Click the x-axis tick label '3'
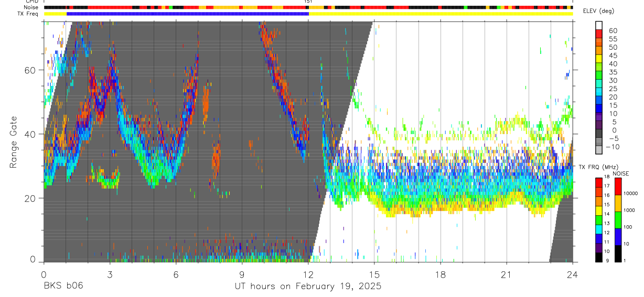The height and width of the screenshot is (297, 644). 110,274
